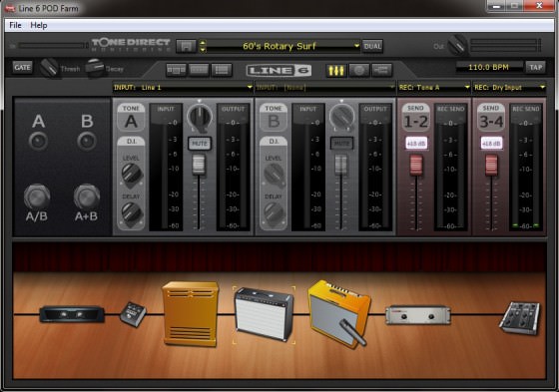
Task: Toggle the DUAL tone button
Action: point(372,46)
